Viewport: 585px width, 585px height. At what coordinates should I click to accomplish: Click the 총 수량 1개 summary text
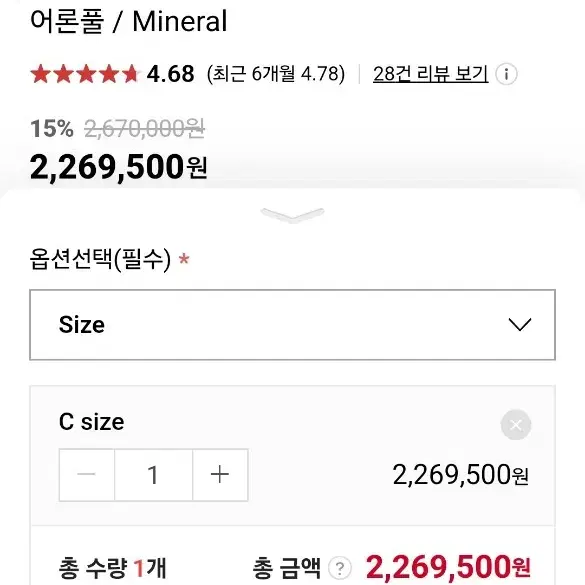coord(112,568)
